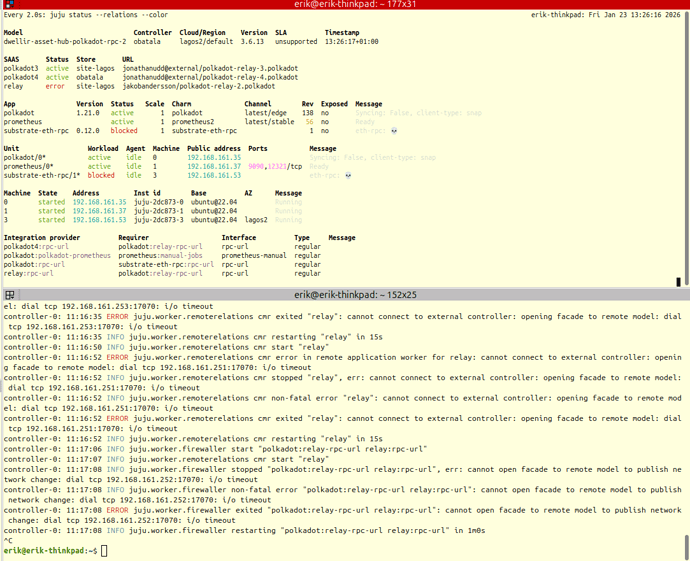Click the lower pane scrollbar thumb
Screen dimensions: 690x561
point(687,547)
